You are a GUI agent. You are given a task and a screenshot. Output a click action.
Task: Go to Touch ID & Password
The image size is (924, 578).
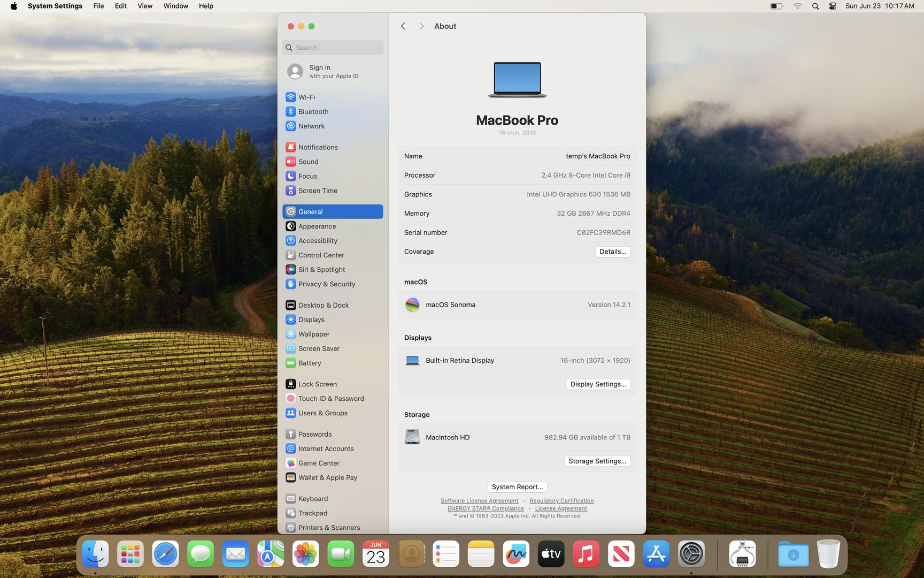[333, 399]
